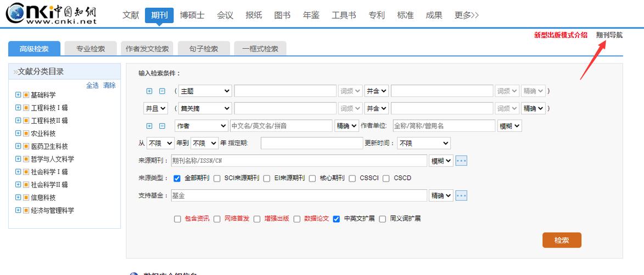Switch to the 报纸 navigation tab
644x275 pixels.
(x=254, y=15)
